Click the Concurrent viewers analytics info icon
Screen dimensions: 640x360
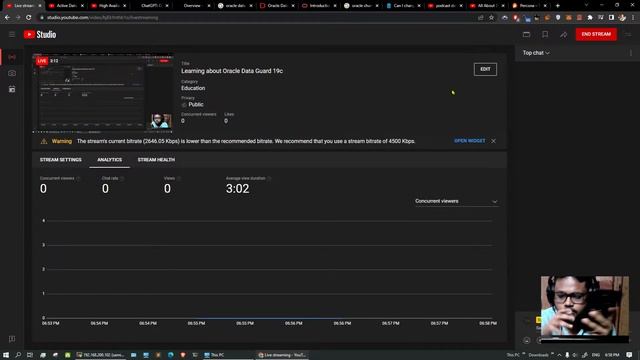78,178
